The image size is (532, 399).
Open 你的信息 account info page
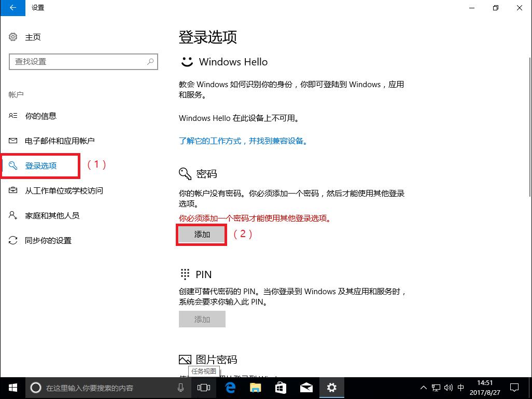(x=41, y=116)
